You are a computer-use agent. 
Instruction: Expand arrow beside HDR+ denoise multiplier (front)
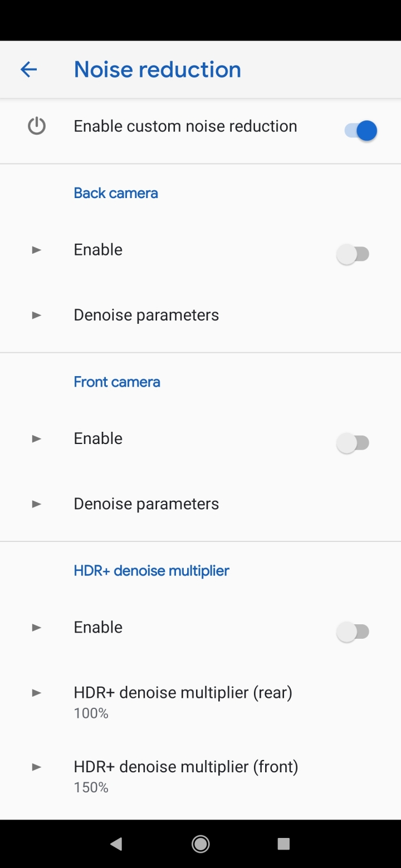37,767
